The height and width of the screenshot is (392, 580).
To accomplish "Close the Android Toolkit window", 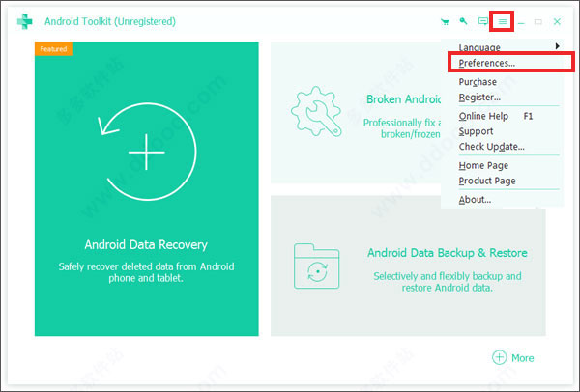I will 557,22.
